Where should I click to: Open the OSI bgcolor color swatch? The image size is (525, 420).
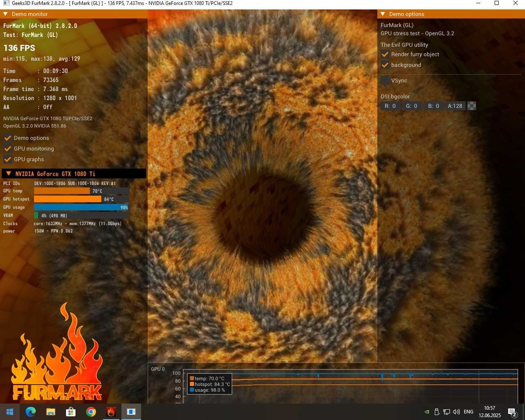(472, 106)
